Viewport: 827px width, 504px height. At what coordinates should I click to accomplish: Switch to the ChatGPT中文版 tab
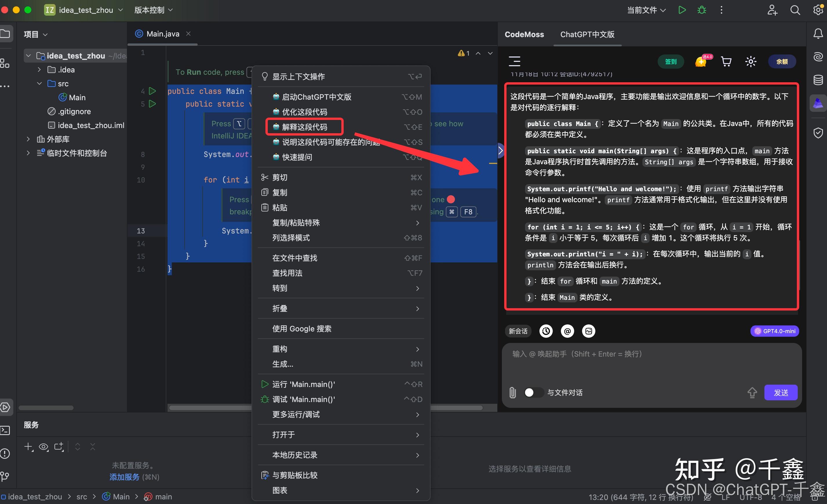(x=587, y=34)
